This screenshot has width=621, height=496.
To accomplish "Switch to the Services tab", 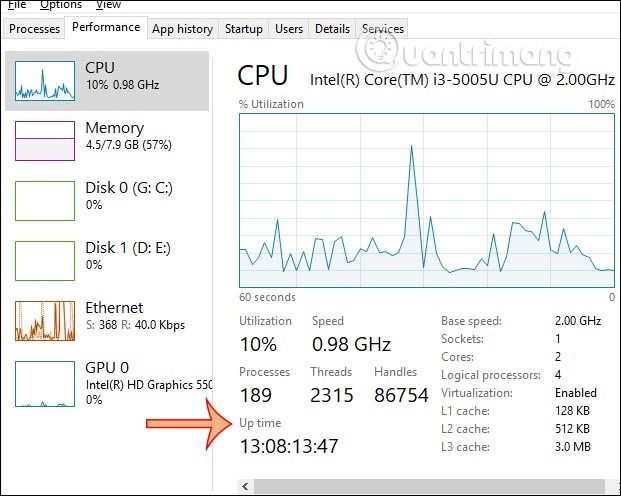I will 383,29.
